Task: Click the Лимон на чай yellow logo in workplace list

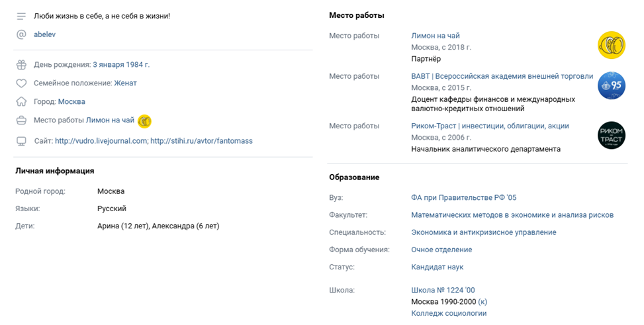Action: coord(611,45)
